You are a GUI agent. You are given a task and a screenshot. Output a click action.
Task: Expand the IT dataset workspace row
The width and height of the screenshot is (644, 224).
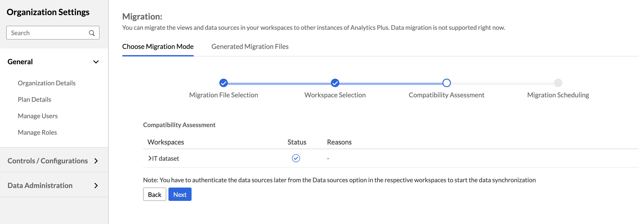pos(150,158)
